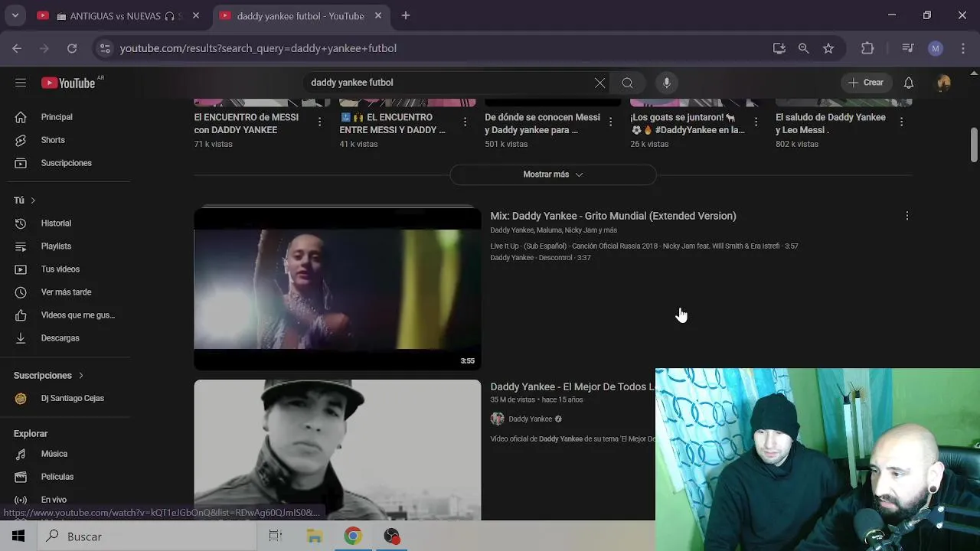980x551 pixels.
Task: Open options for Los goats se juntaron video
Action: pos(756,122)
